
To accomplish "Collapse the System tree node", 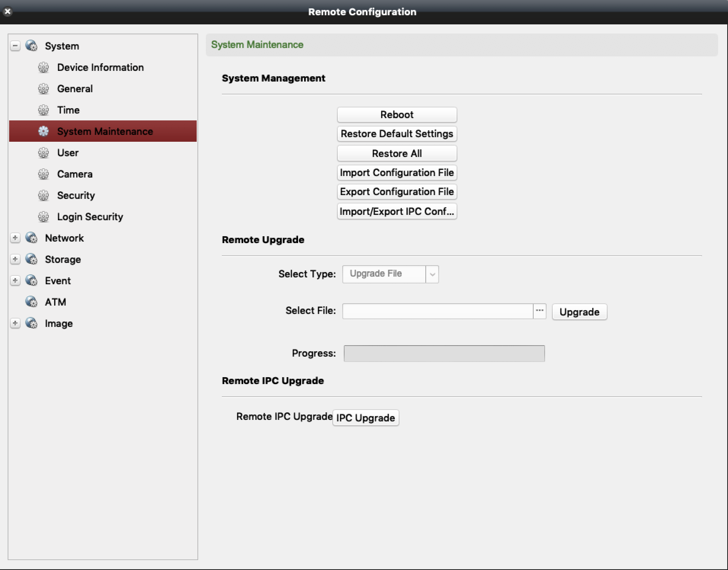I will (15, 46).
